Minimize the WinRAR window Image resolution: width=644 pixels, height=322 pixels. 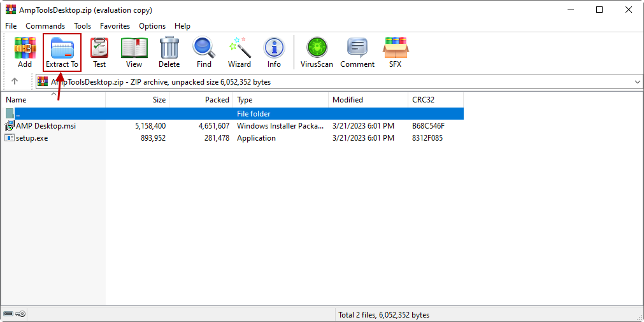click(x=570, y=10)
